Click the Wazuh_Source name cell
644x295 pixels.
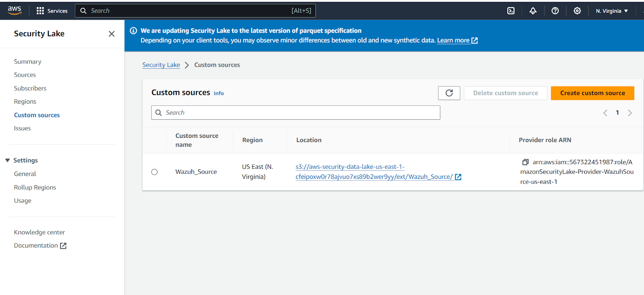(196, 172)
